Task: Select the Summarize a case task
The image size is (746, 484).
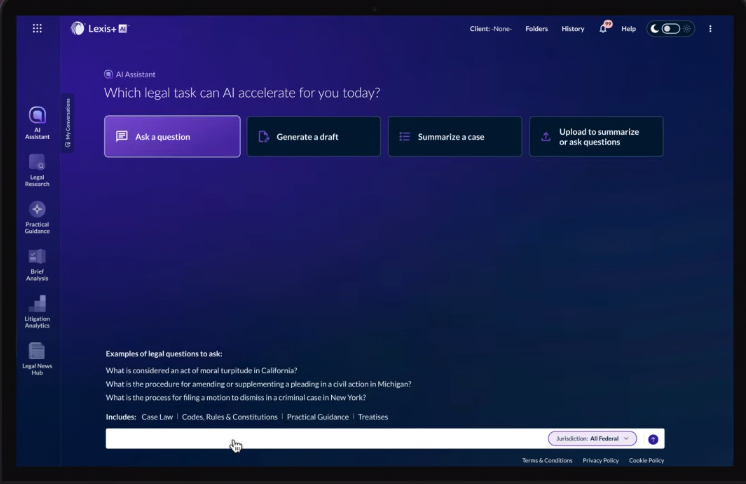Action: 455,137
